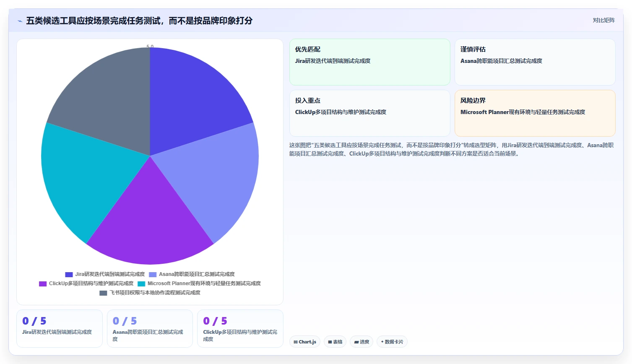Click the small icon before the page title
This screenshot has width=632, height=364.
pos(20,21)
